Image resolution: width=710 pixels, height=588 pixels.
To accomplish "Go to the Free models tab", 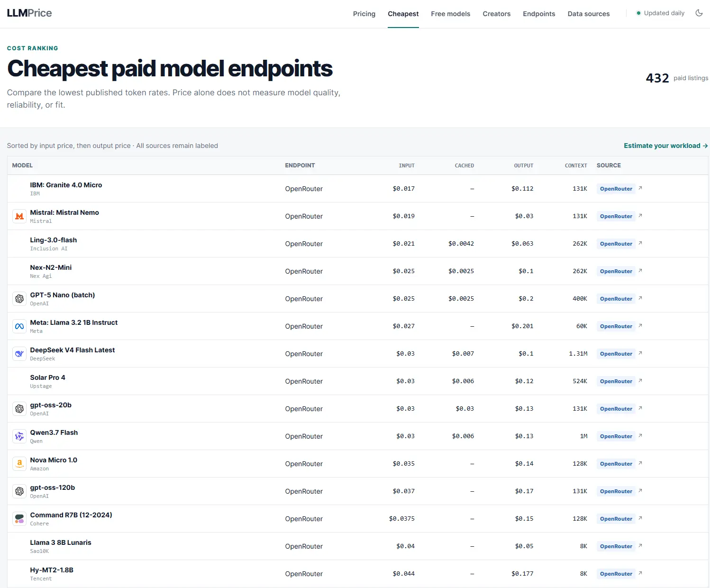I will pos(450,14).
